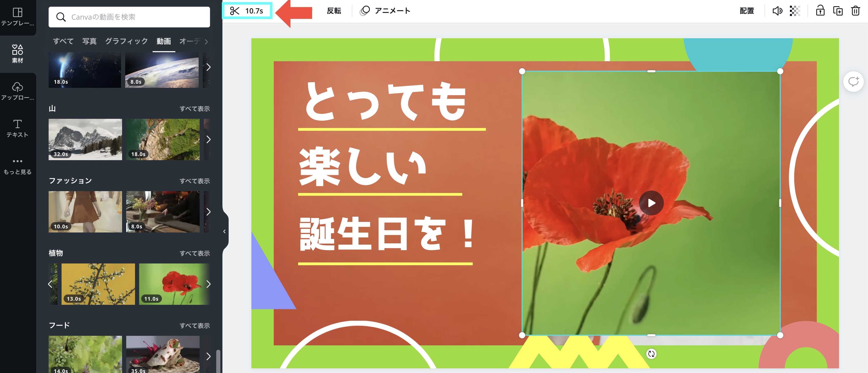The width and height of the screenshot is (868, 373).
Task: Select the 18.0s earth at night video
Action: [85, 70]
